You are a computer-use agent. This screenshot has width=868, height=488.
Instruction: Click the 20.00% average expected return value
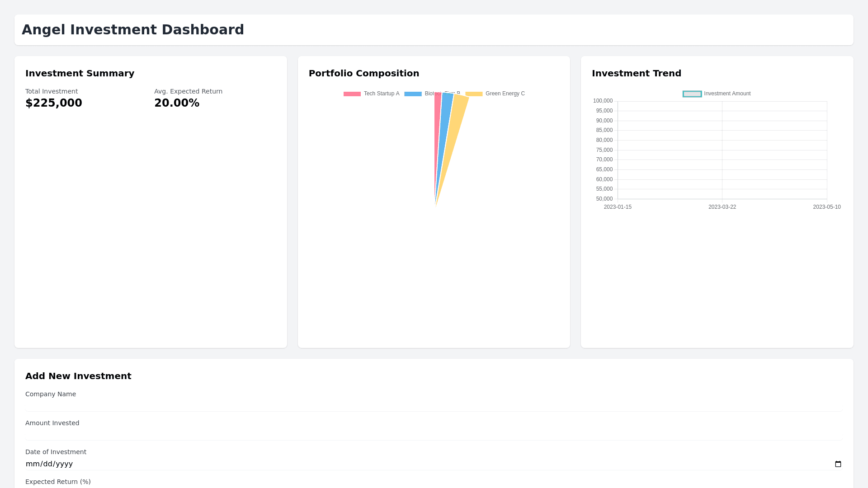(177, 103)
